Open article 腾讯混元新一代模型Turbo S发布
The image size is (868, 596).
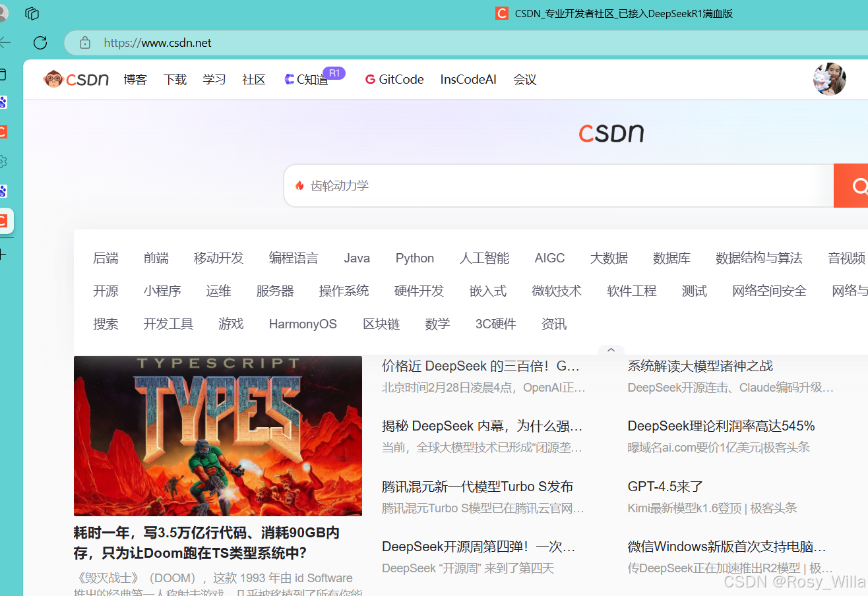click(478, 487)
